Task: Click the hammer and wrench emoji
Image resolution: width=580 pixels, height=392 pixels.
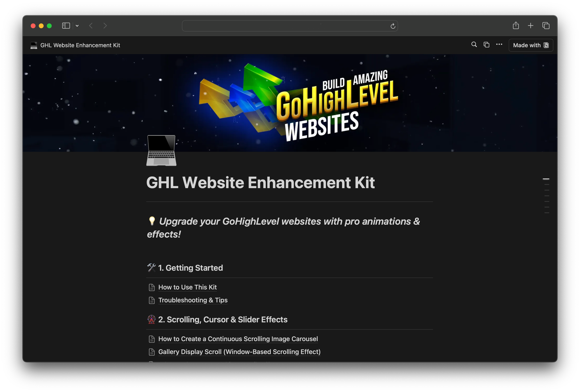Action: point(152,267)
